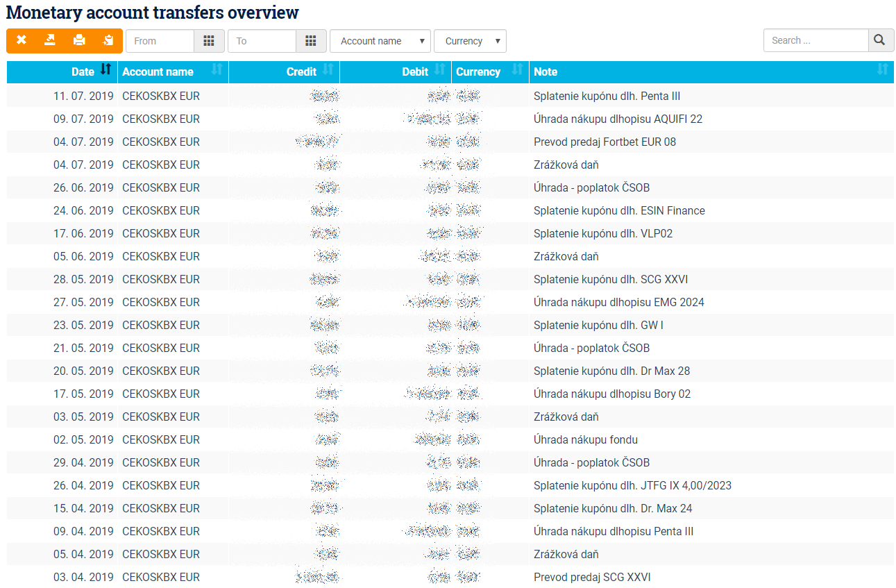Click into the From date field
Image resolution: width=896 pixels, height=588 pixels.
click(x=160, y=41)
